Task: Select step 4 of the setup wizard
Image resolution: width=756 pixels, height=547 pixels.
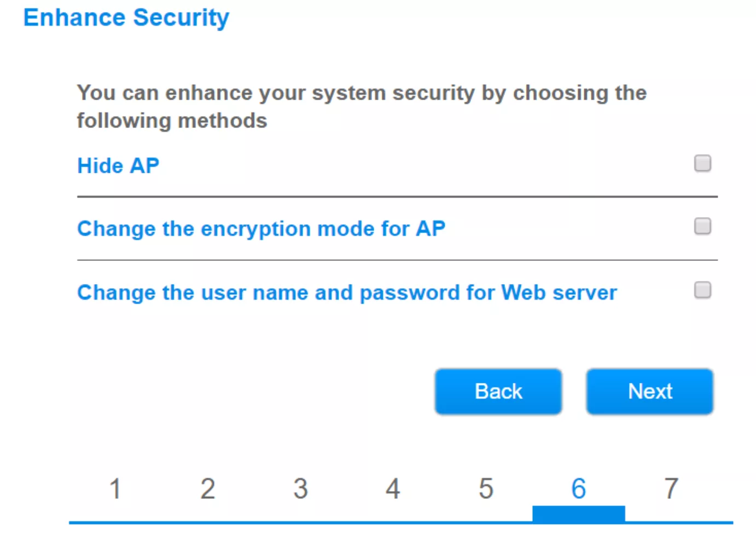Action: coord(393,488)
